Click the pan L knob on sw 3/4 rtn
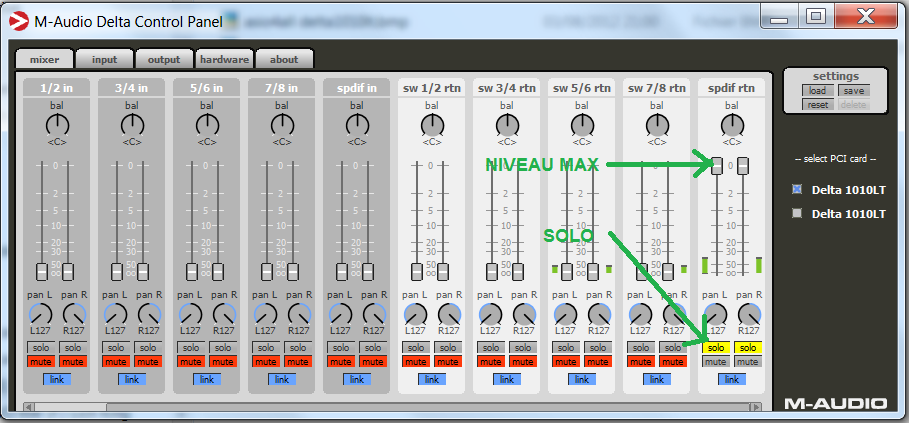Viewport: 909px width, 423px height. point(490,314)
